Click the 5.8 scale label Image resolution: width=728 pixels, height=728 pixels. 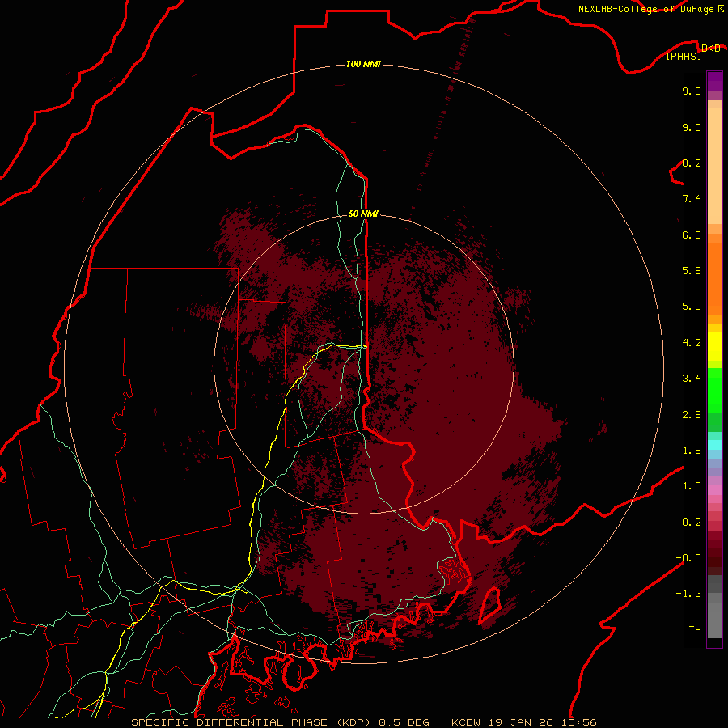(x=692, y=271)
